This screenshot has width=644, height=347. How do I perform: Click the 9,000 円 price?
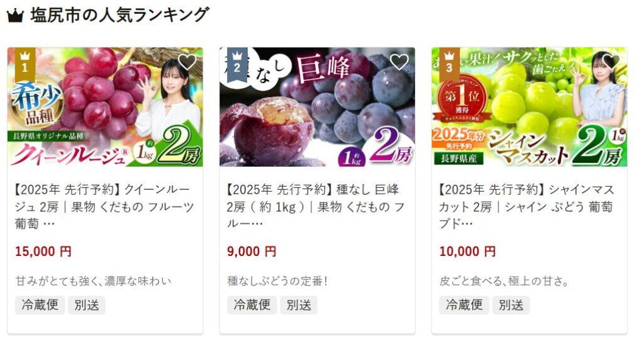point(252,251)
